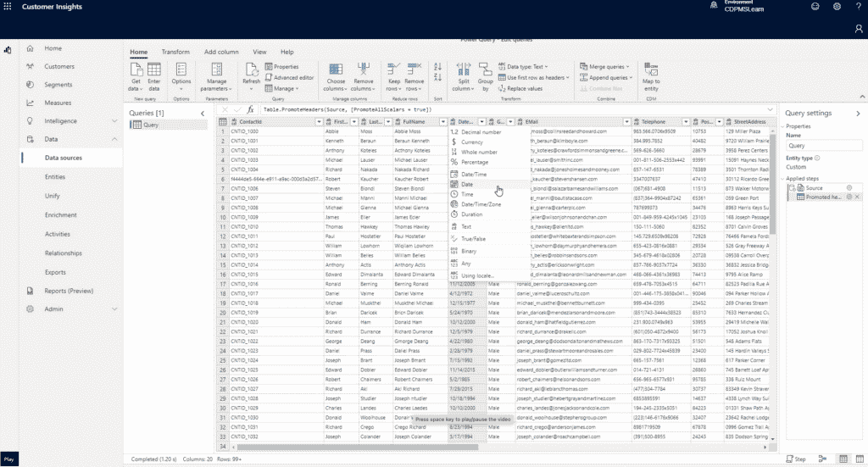
Task: Sort column ascending
Action: pos(438,67)
